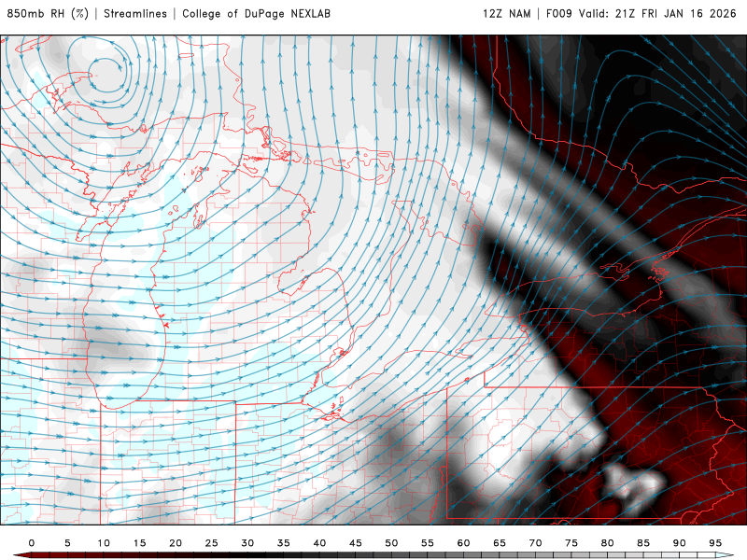Click the '45' value on the color scale
This screenshot has height=560, width=747.
tap(356, 543)
